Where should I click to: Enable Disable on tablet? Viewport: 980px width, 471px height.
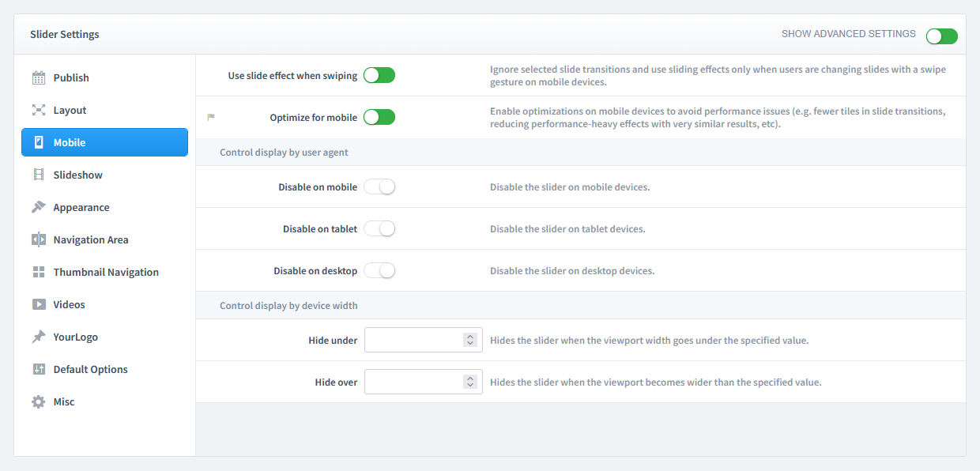pyautogui.click(x=379, y=228)
